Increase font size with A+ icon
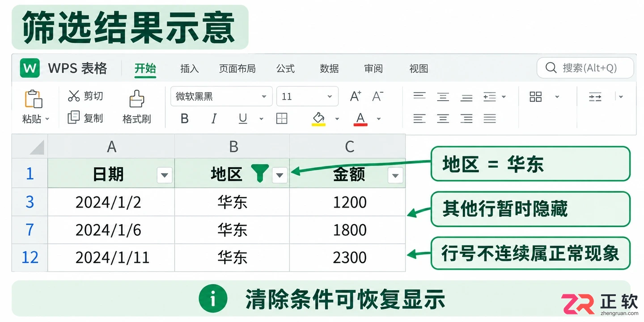 coord(356,96)
